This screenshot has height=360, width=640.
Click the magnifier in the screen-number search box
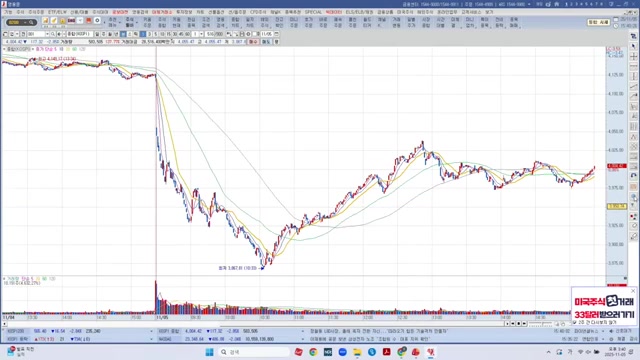tap(31, 22)
